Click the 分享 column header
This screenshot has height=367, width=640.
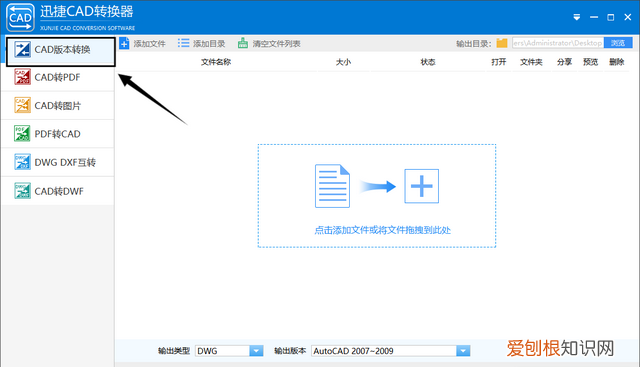pyautogui.click(x=564, y=62)
